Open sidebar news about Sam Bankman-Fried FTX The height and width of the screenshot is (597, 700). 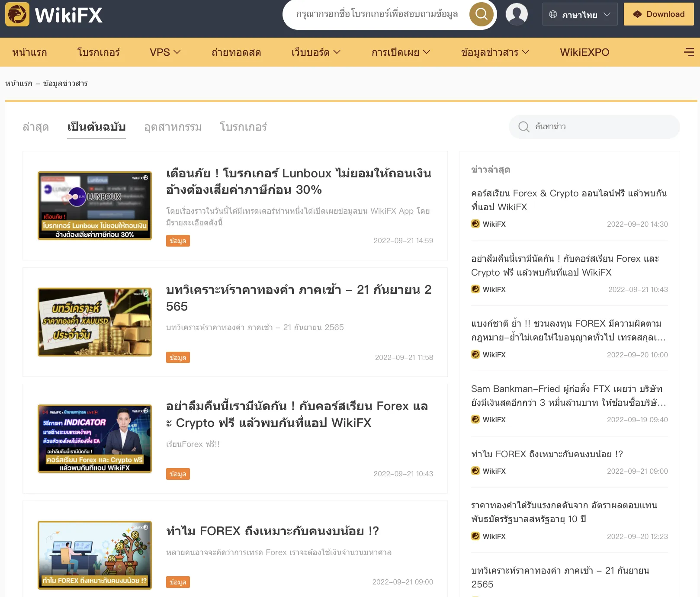pos(568,396)
